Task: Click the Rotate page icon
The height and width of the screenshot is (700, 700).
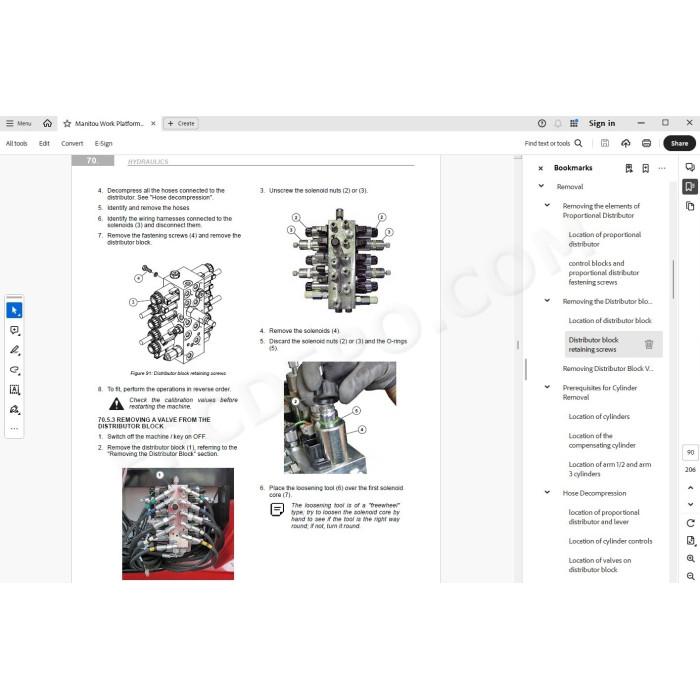Action: coord(690,523)
